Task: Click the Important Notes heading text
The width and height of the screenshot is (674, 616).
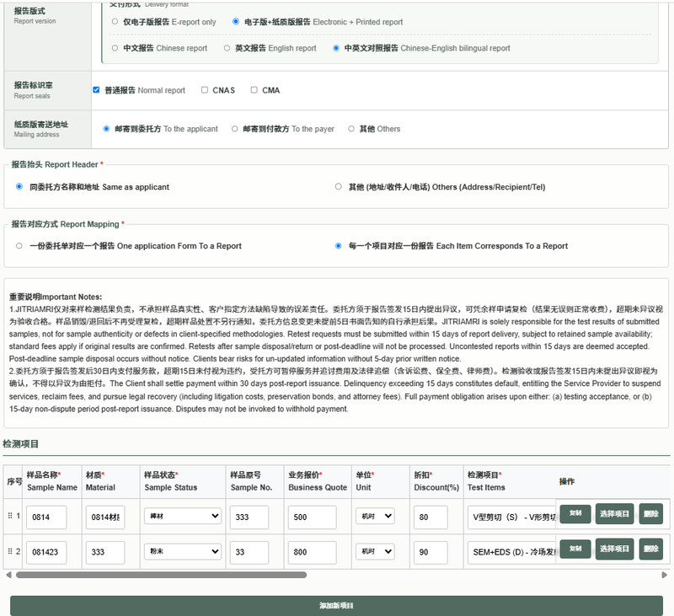Action: coord(56,297)
